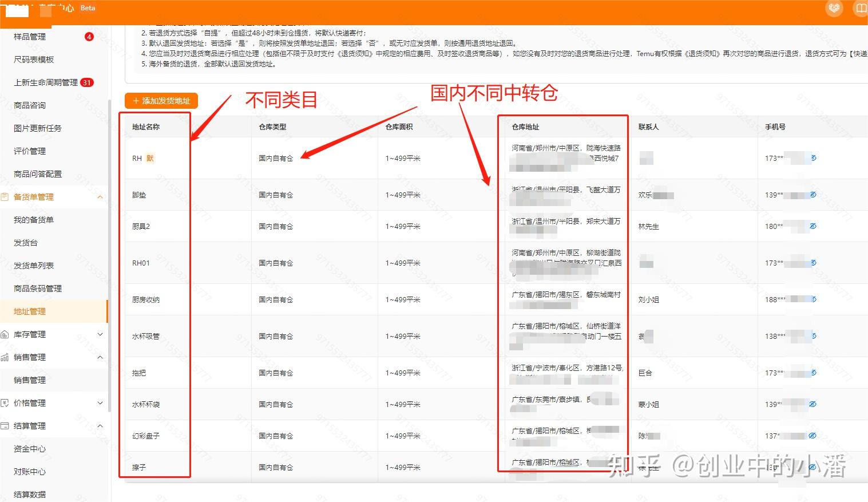Viewport: 868px width, 502px height.
Task: Show hidden phone number for 厨具2
Action: coord(812,226)
